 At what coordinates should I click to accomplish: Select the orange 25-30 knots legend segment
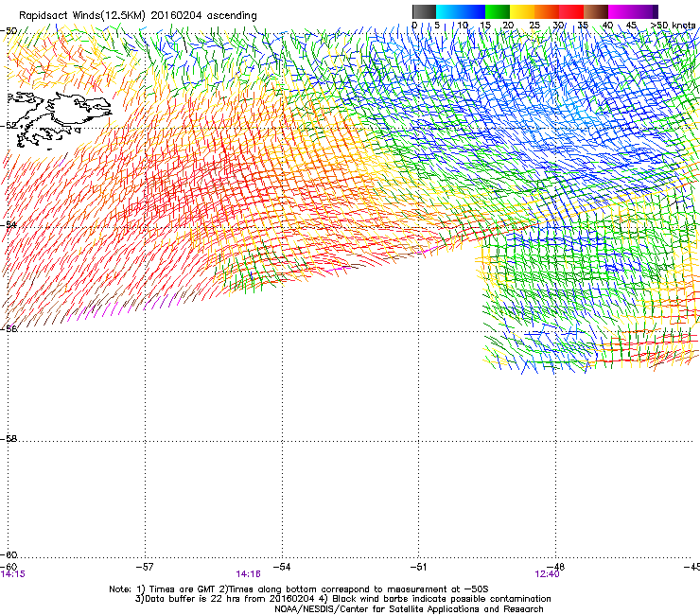pyautogui.click(x=547, y=11)
